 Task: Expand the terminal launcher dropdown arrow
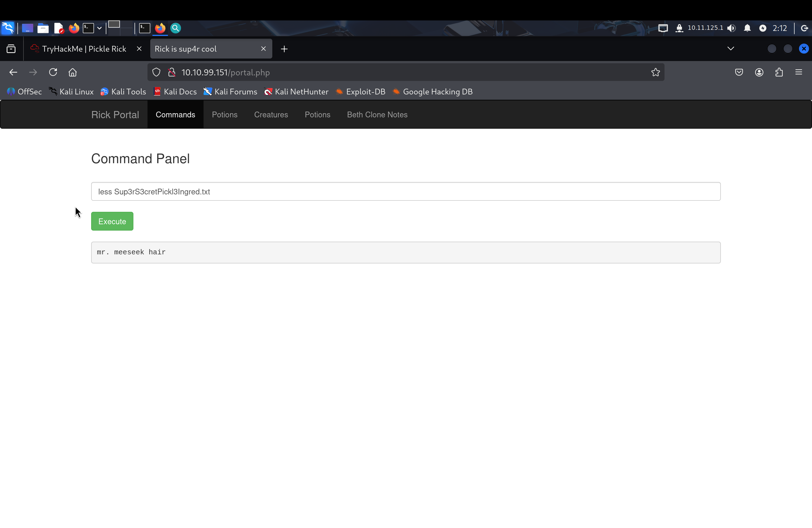click(x=99, y=28)
